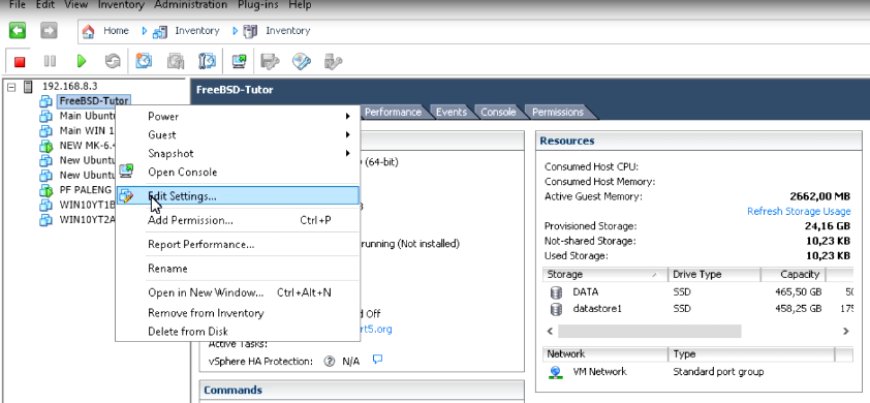Select the NEW MK-6 virtual machine
870x403 pixels.
coord(87,146)
